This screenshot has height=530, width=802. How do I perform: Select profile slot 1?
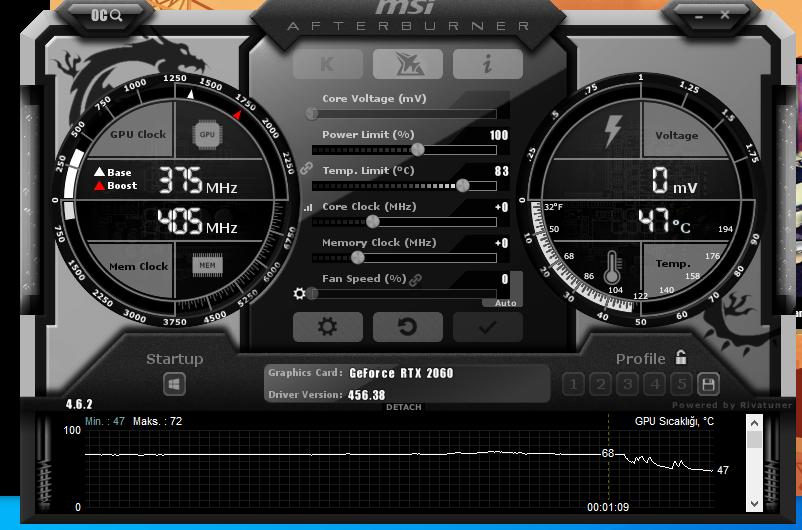coord(573,384)
